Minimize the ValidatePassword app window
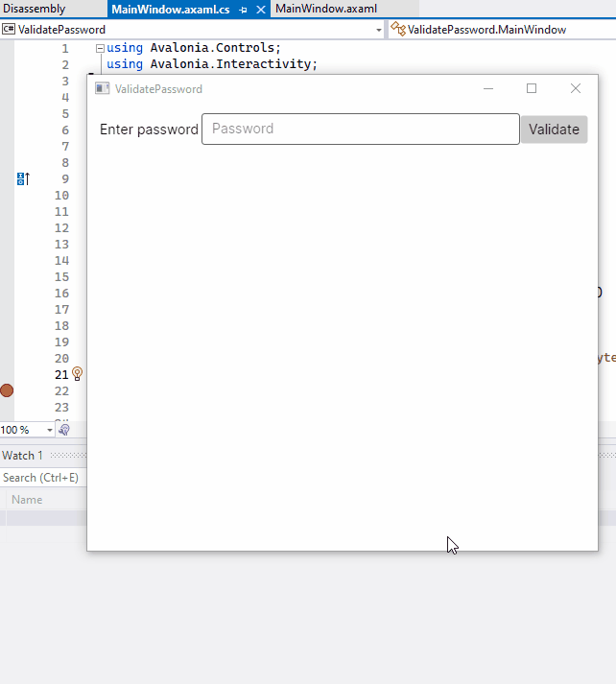616x684 pixels. pos(488,88)
